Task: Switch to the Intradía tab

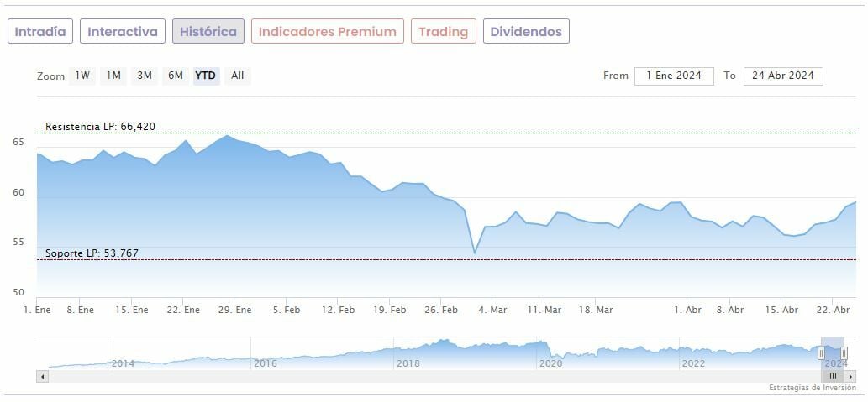Action: click(40, 32)
